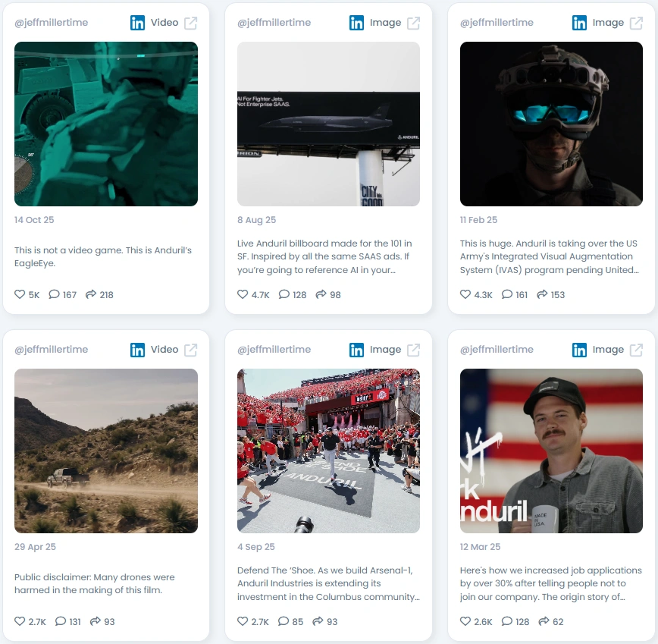The image size is (658, 644).
Task: Open @jeffmillertime handle on 29 Apr 25 card
Action: coord(52,350)
